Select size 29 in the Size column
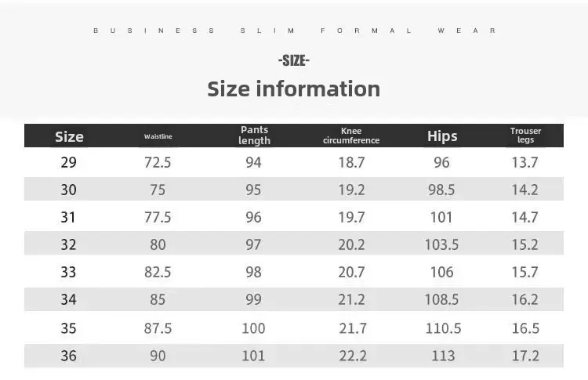 click(x=69, y=163)
